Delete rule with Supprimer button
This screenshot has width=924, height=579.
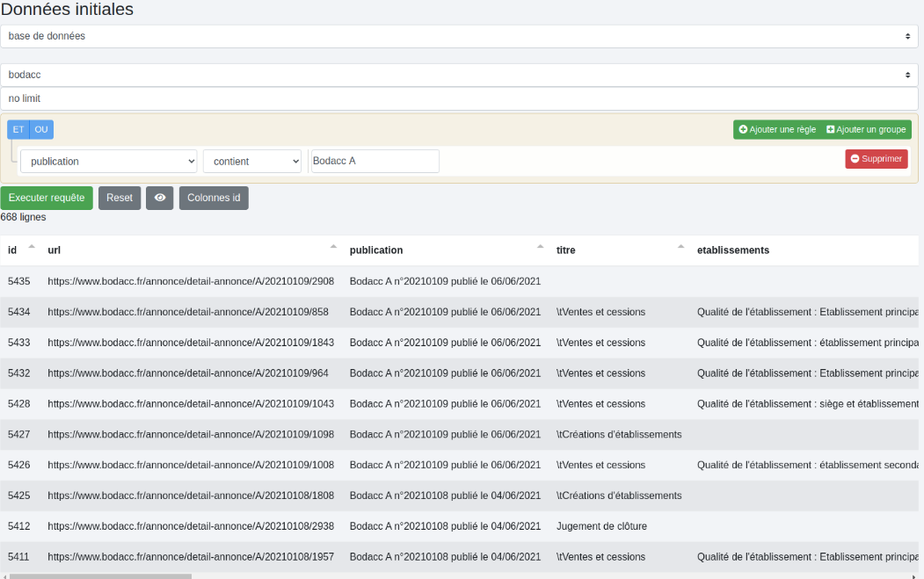click(876, 159)
